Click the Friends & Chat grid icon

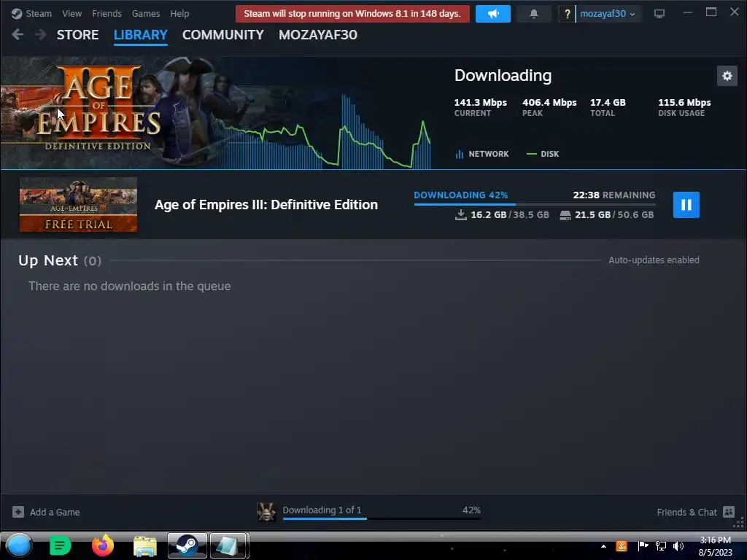(729, 512)
